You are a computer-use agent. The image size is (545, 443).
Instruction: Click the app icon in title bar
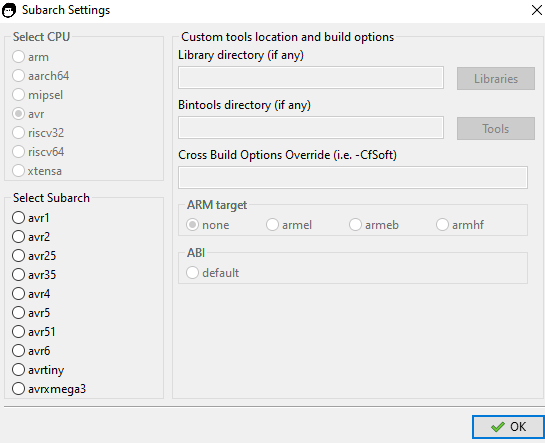click(9, 10)
